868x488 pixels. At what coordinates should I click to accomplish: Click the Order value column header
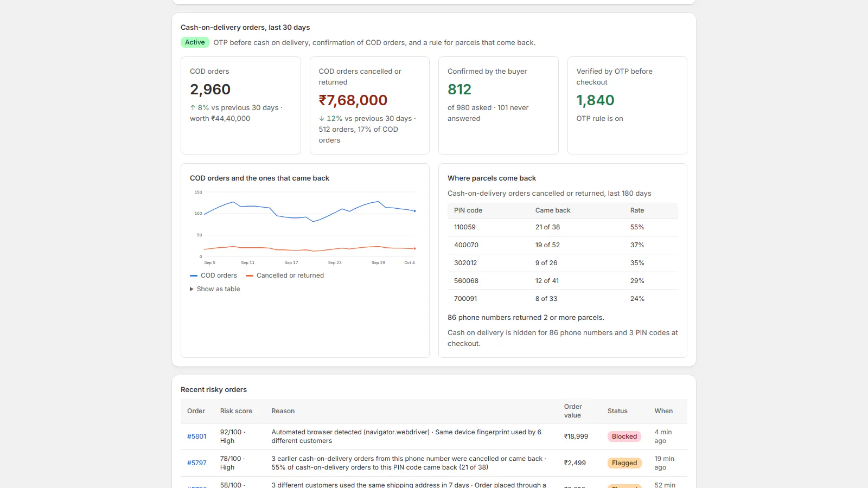(573, 411)
